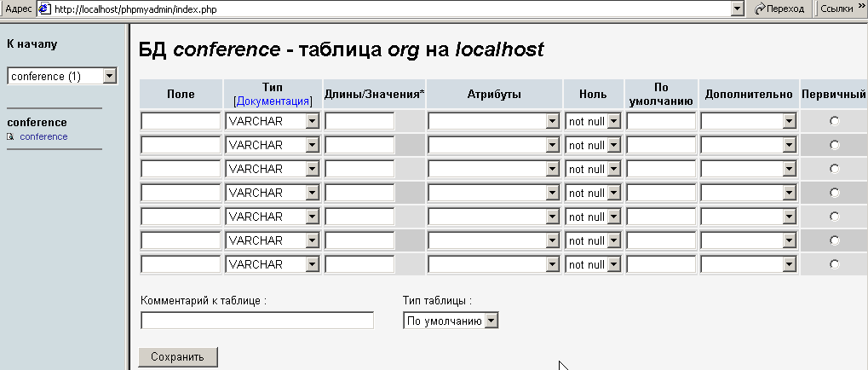This screenshot has height=370, width=868.
Task: Click the Поле column header
Action: [181, 94]
